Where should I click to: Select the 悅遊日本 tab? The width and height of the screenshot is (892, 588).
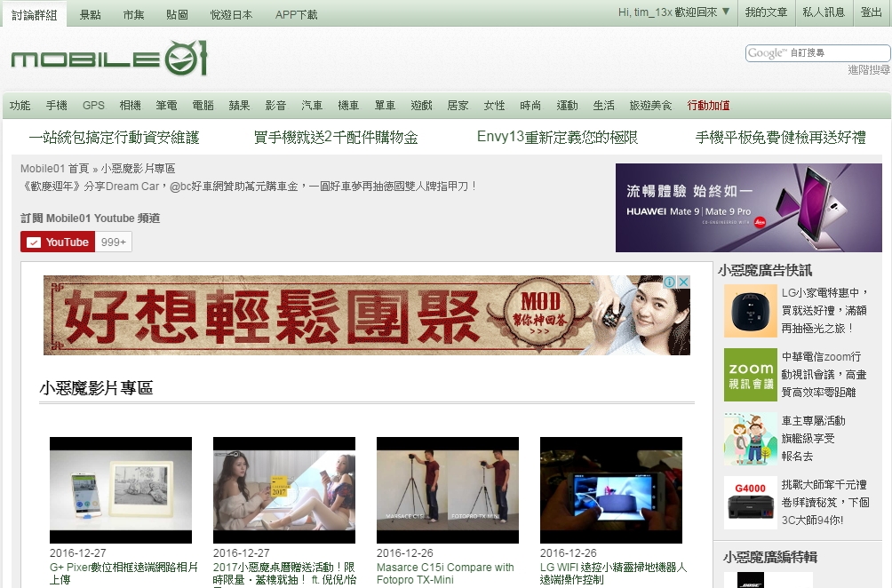(x=231, y=15)
